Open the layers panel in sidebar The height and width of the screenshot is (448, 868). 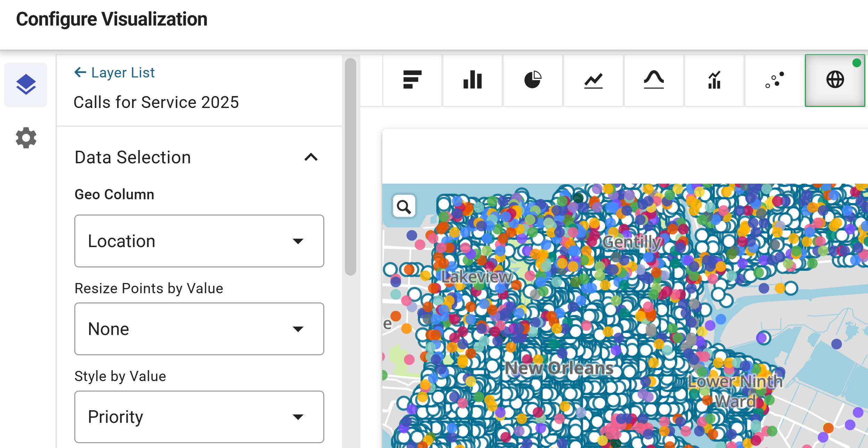[x=26, y=84]
